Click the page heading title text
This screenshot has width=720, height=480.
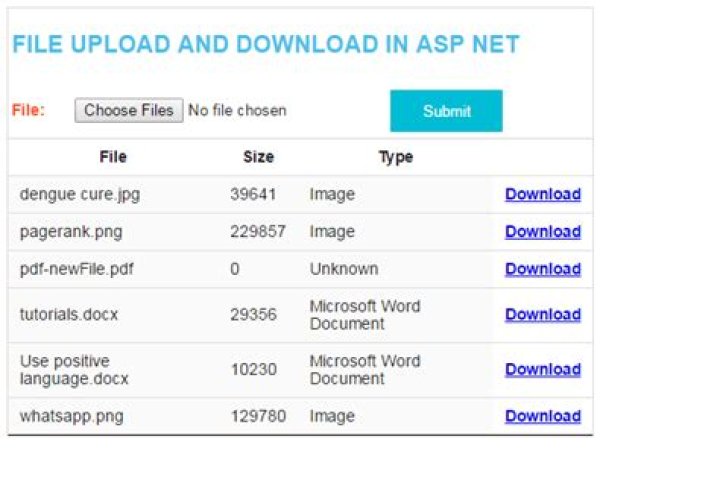[x=266, y=44]
